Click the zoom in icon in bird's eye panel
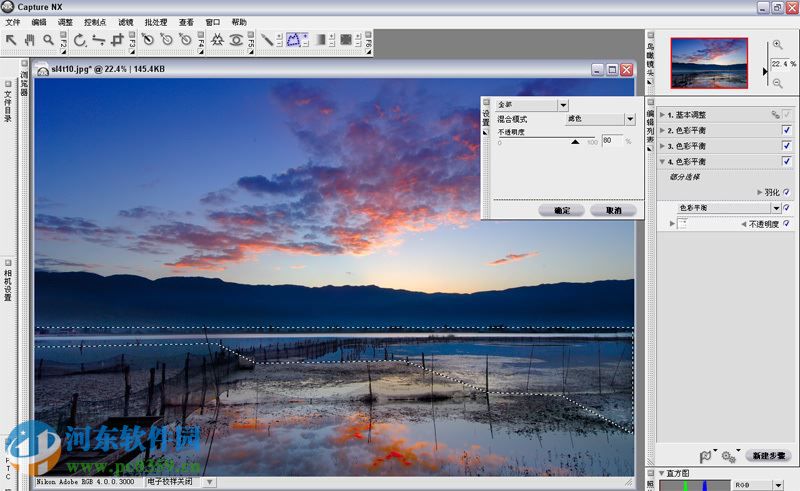 coord(777,45)
